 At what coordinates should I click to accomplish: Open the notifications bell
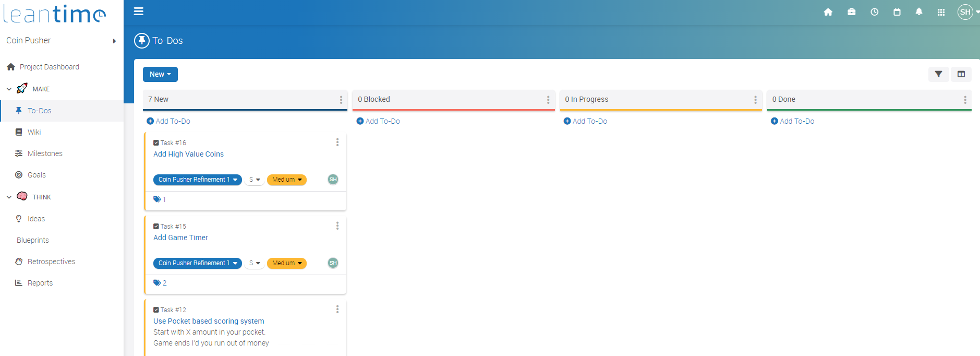919,12
